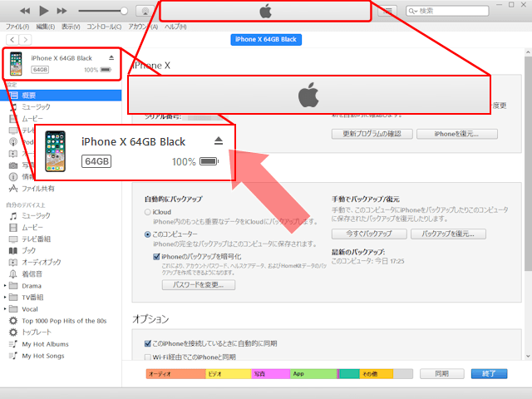This screenshot has width=532, height=399.
Task: Click the blue 終了 done button
Action: pyautogui.click(x=490, y=374)
